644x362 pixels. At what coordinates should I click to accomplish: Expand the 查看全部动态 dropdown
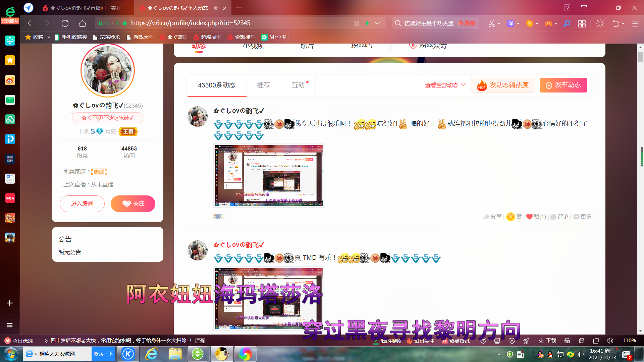pos(445,85)
